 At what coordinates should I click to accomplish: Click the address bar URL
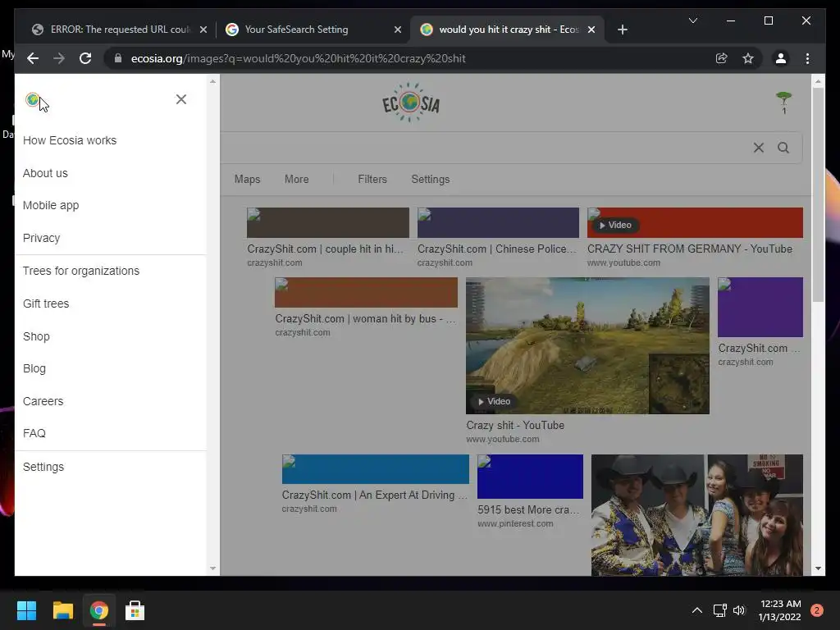[x=299, y=58]
